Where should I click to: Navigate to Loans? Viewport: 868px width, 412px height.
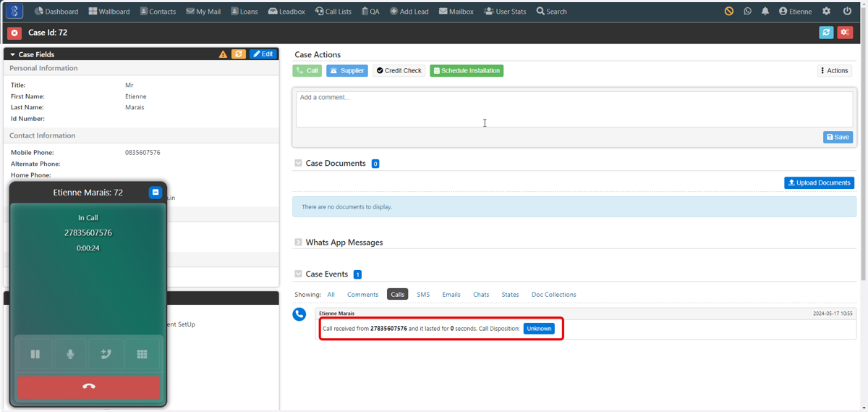coord(244,12)
